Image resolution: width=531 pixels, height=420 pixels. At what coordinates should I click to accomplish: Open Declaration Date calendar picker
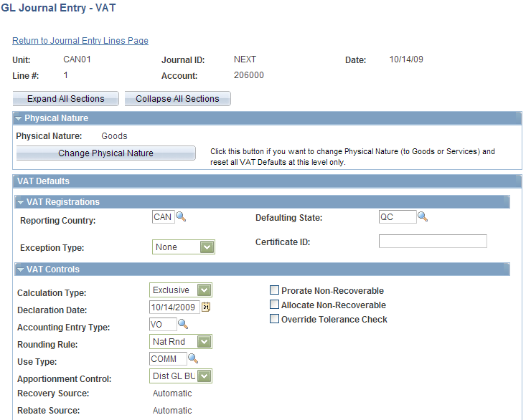206,307
